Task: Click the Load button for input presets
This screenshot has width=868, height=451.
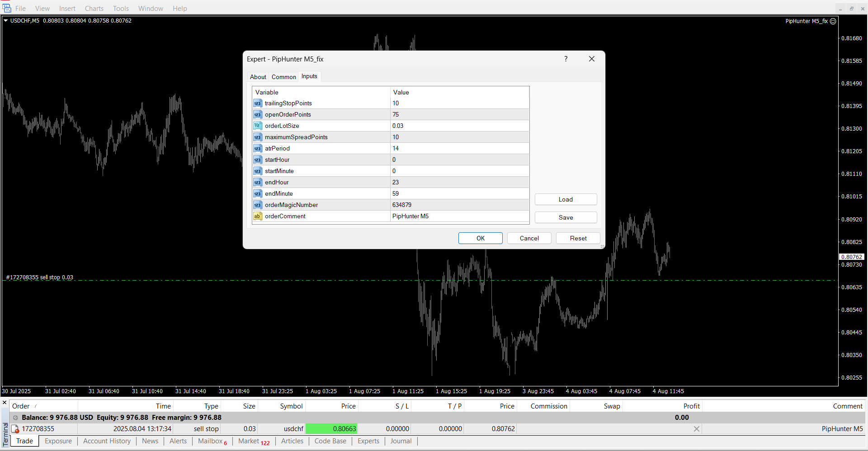Action: point(565,200)
